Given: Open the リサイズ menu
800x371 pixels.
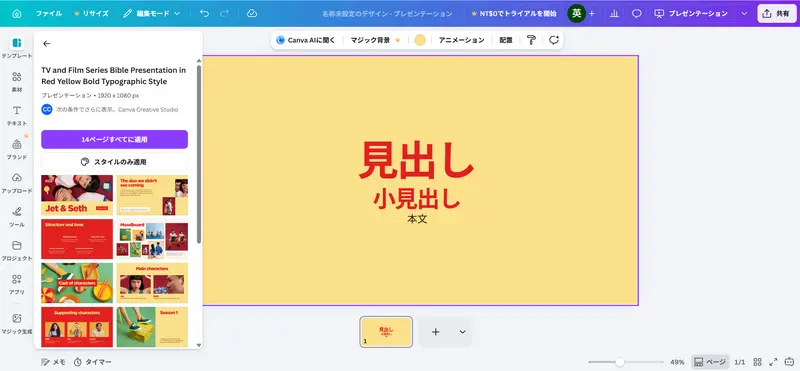Looking at the screenshot, I should pyautogui.click(x=91, y=14).
